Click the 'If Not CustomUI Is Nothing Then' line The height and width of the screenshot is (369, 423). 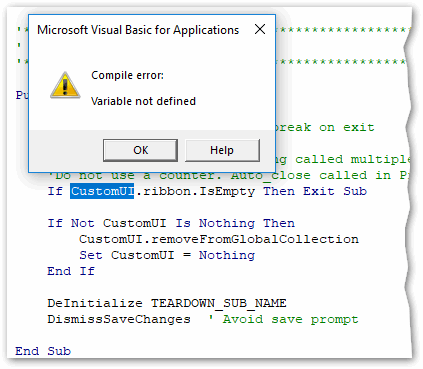point(171,223)
